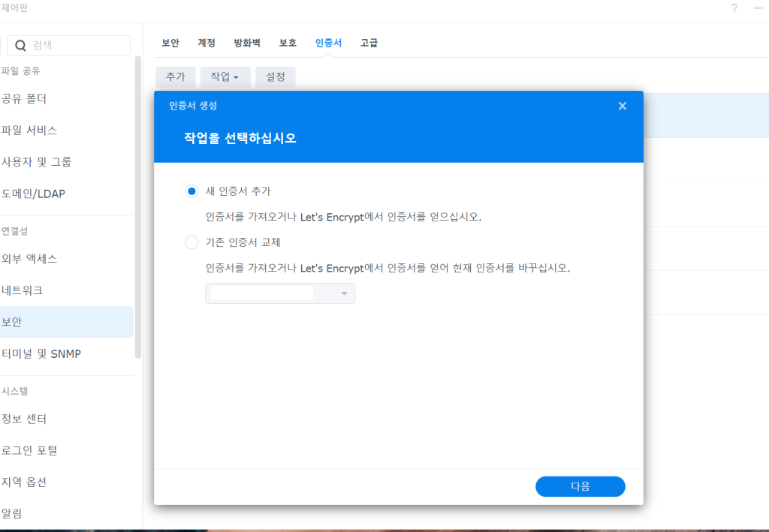Expand the existing certificate dropdown list

pyautogui.click(x=344, y=293)
